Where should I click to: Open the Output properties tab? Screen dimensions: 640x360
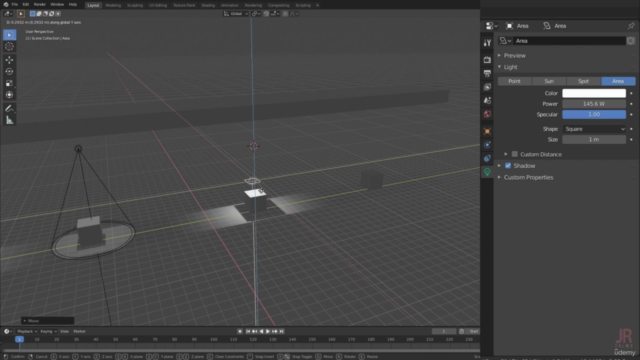(487, 73)
